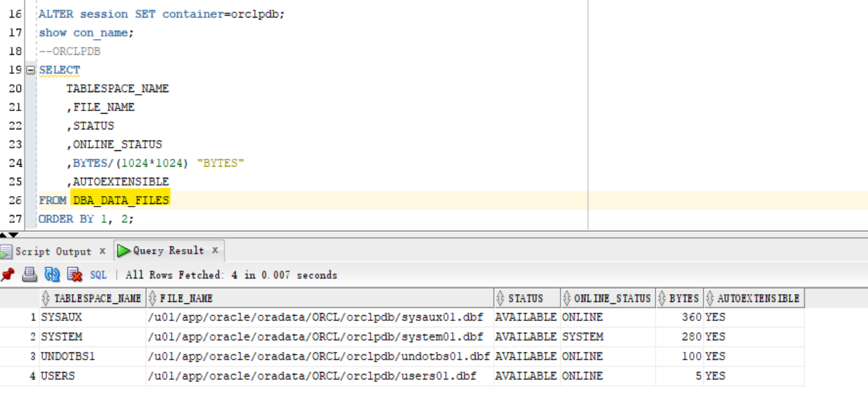Switch to the Script Output tab
The image size is (868, 398).
(x=54, y=252)
